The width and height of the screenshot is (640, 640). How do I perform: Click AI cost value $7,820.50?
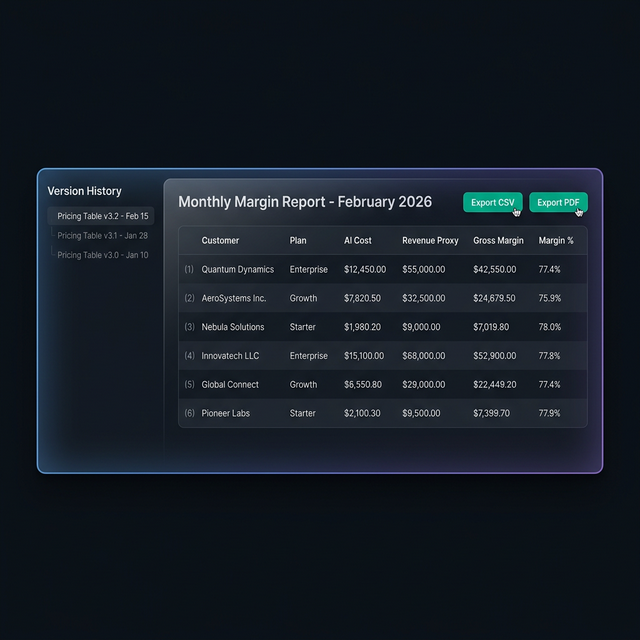[x=362, y=298]
